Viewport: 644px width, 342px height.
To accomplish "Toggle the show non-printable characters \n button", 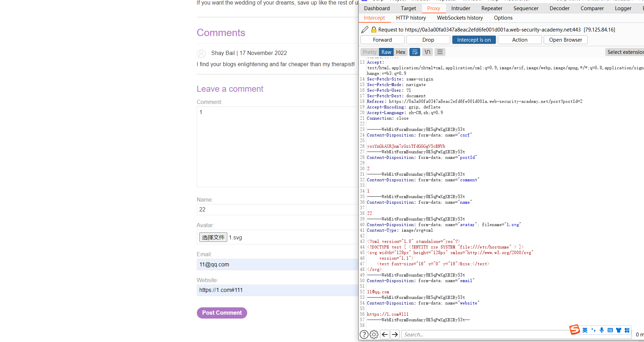I will point(427,52).
